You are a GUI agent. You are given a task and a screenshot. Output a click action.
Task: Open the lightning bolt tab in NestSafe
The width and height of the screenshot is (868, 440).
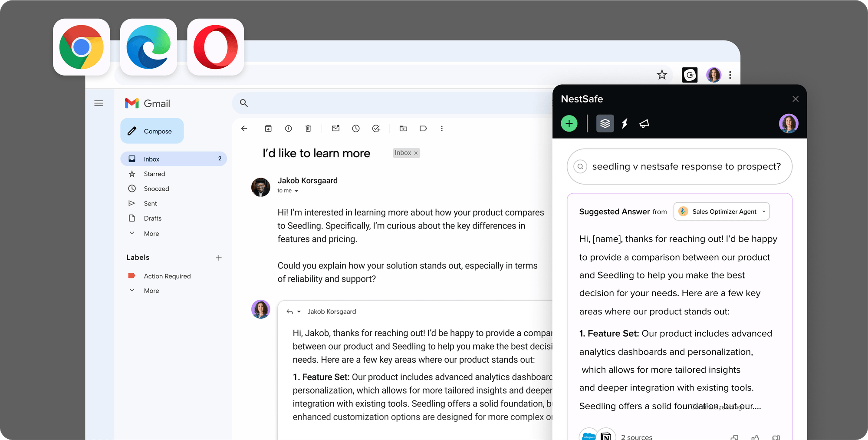click(625, 123)
